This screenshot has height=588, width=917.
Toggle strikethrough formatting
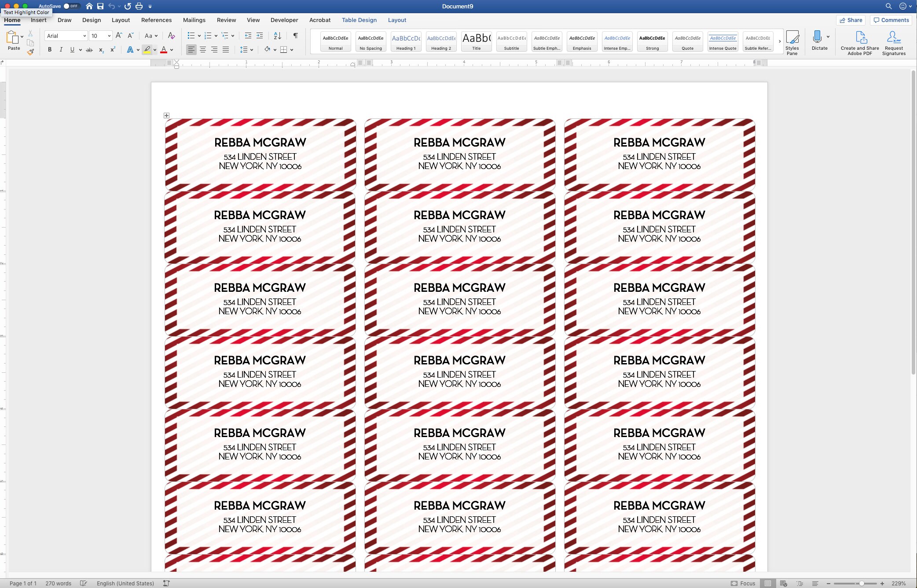[89, 49]
